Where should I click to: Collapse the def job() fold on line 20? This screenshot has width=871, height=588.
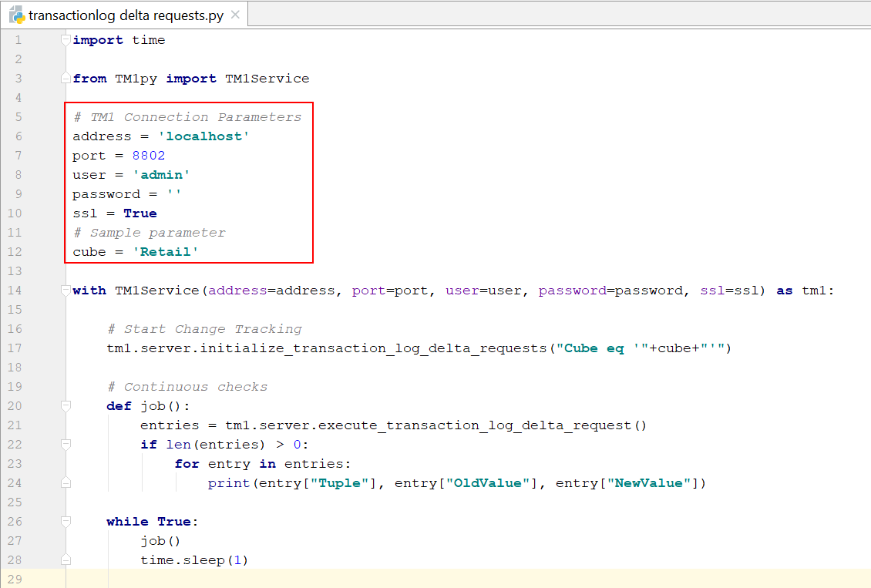66,406
